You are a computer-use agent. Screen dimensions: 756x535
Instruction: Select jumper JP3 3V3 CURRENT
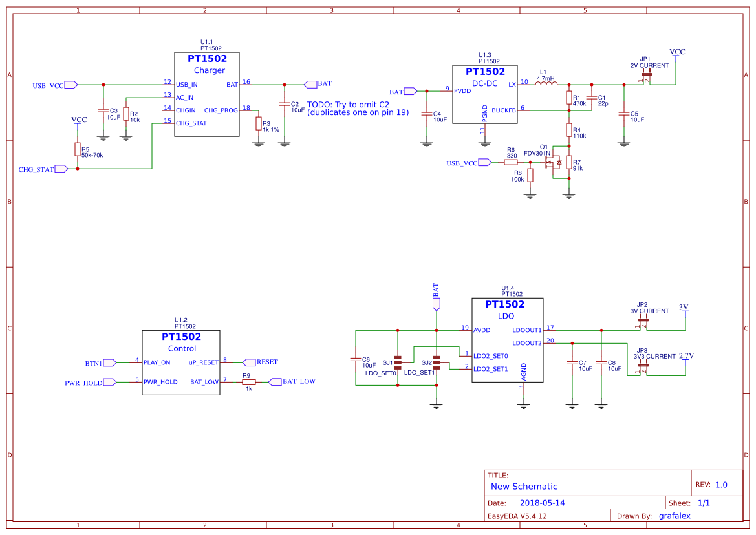point(643,366)
